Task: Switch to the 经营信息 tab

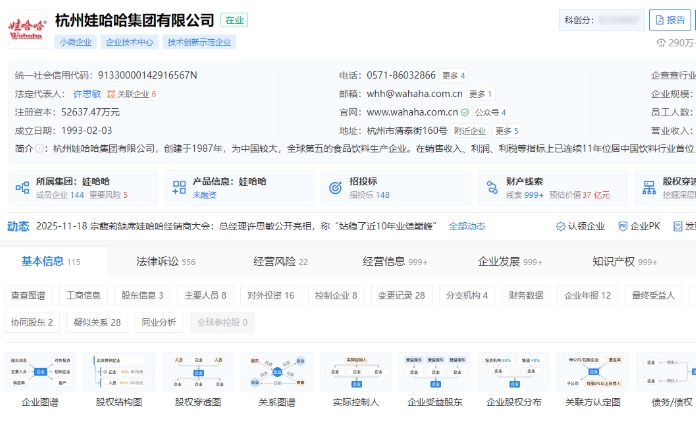Action: (395, 262)
